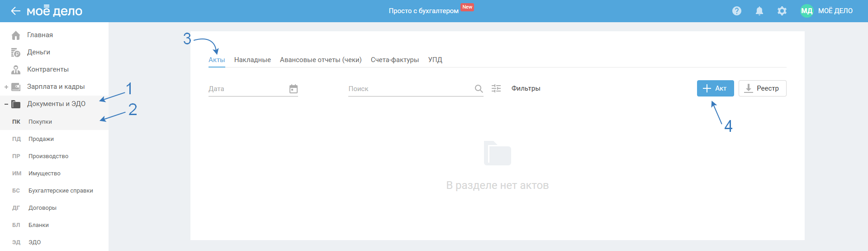Open Контрагенты section in the sidebar
The image size is (868, 251).
[47, 69]
